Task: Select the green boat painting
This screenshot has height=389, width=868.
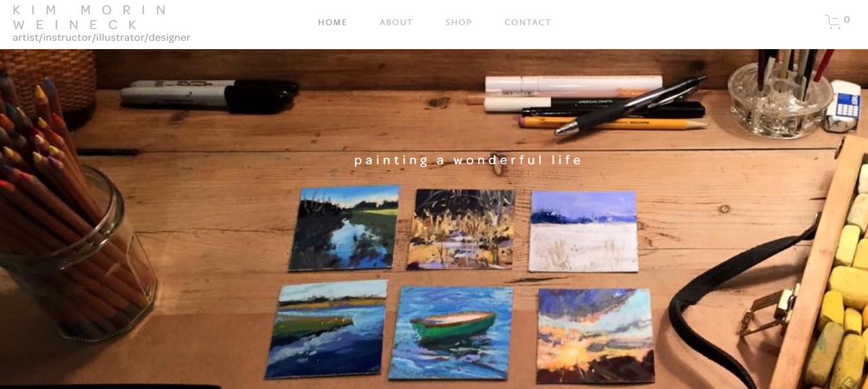Action: (450, 332)
